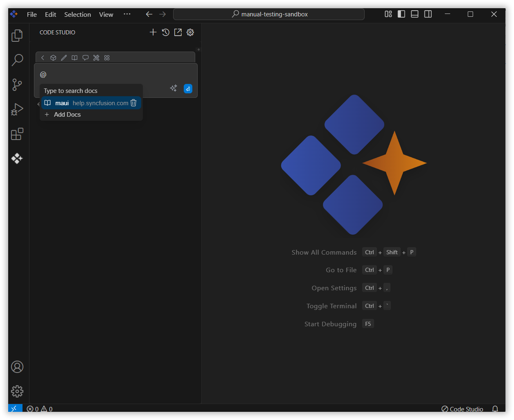
Task: Open the Accounts menu icon
Action: (17, 367)
